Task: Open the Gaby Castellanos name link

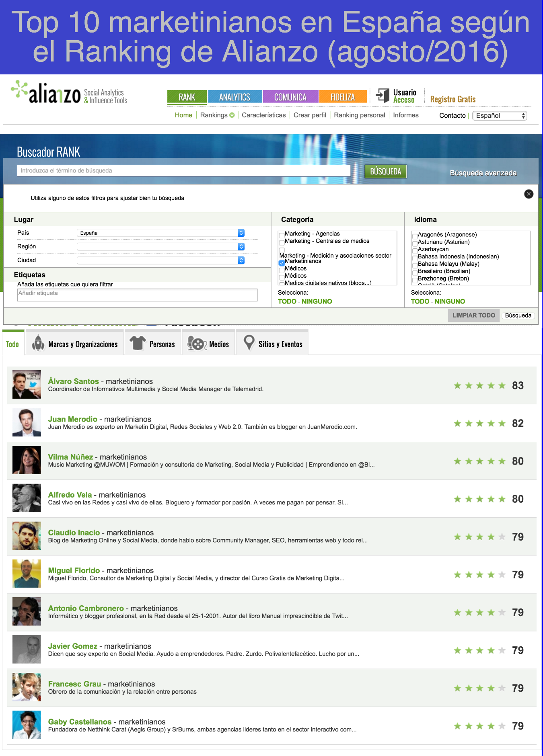Action: click(x=80, y=721)
